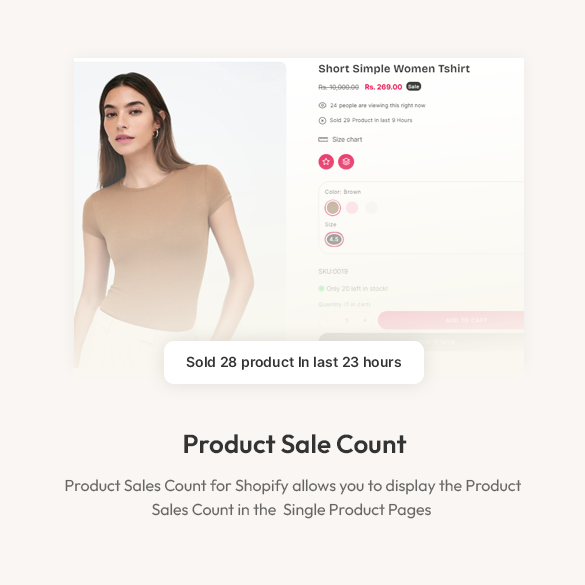Click the eye icon beside viewers count
Screen dimensions: 585x585
click(x=322, y=106)
